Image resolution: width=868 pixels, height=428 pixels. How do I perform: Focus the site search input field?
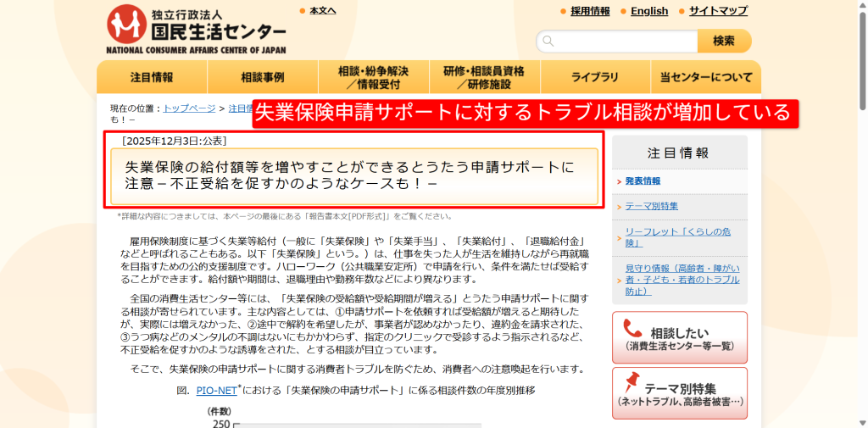coord(617,41)
